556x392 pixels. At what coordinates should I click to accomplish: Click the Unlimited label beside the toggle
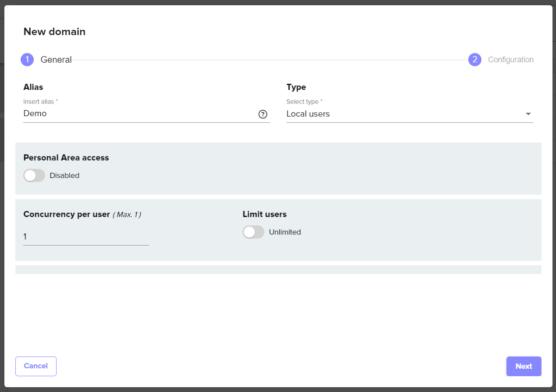285,232
